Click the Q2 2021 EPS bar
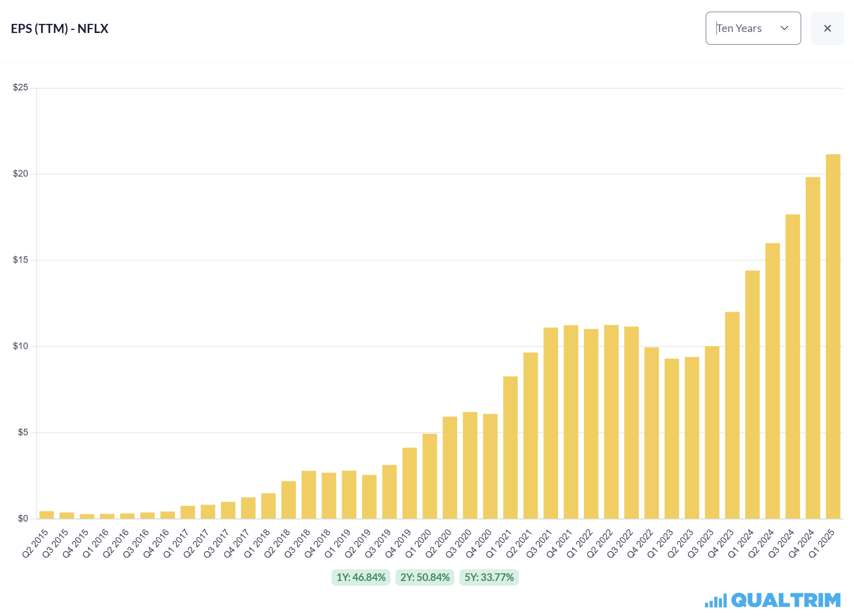Viewport: 854px width, 616px height. click(531, 436)
